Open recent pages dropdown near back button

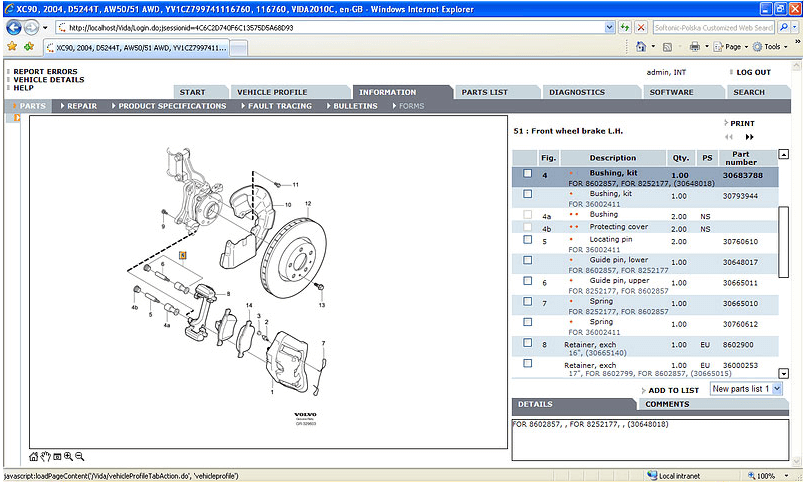(x=45, y=28)
